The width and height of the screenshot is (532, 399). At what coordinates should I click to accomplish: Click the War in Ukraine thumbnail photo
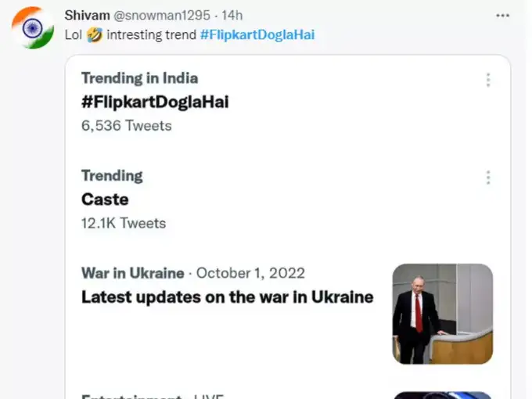point(442,314)
